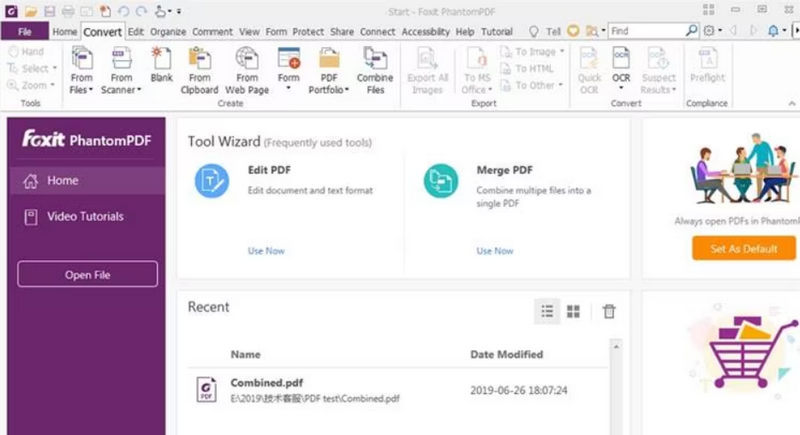Collapse the ribbon with the chevron
Screen dimensions: 800x435
point(792,104)
